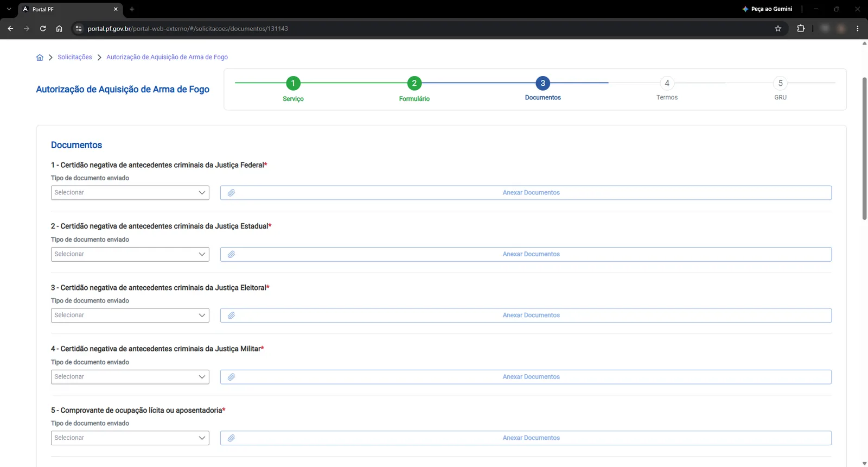
Task: Attach ocupação lícita proof via Anexar Documentos
Action: pyautogui.click(x=526, y=438)
